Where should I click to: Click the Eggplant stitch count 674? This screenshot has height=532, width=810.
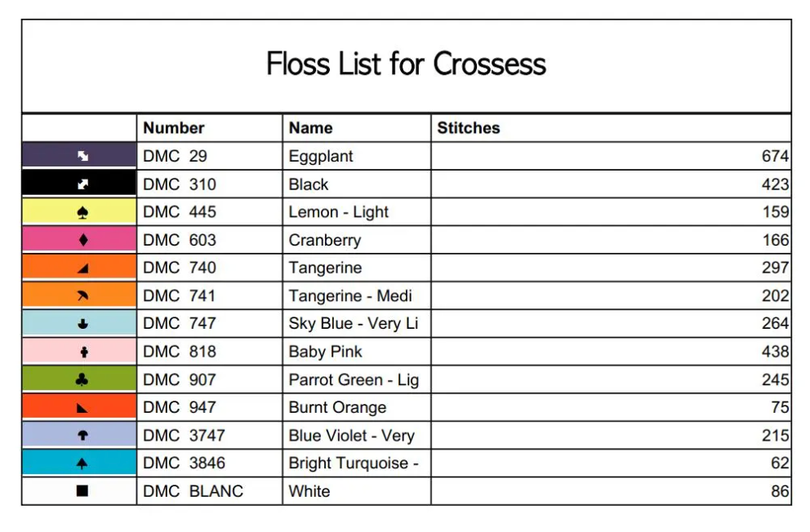[774, 156]
